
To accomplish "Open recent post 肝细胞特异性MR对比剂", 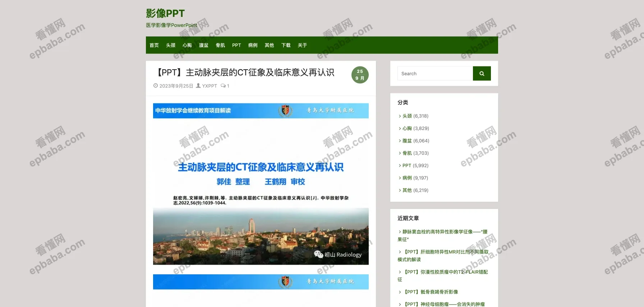I will pos(443,256).
